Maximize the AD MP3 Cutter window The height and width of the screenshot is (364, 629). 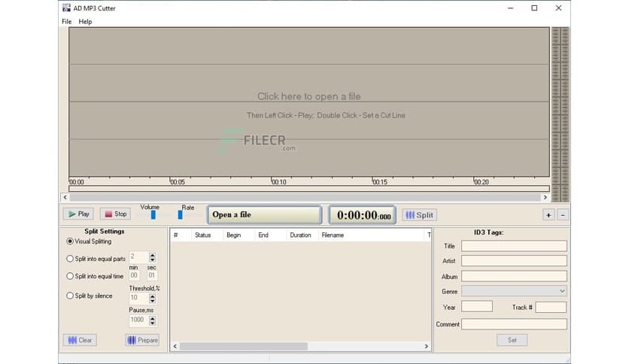coord(534,8)
